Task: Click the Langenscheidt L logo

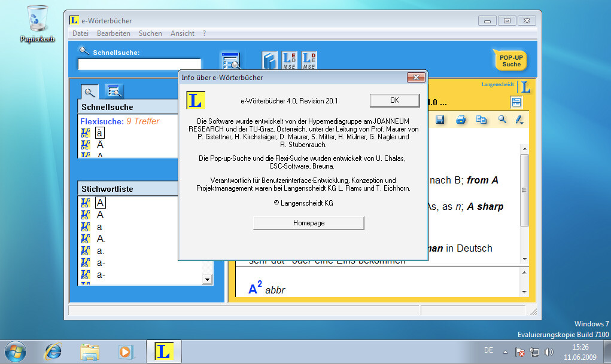Action: coord(525,87)
